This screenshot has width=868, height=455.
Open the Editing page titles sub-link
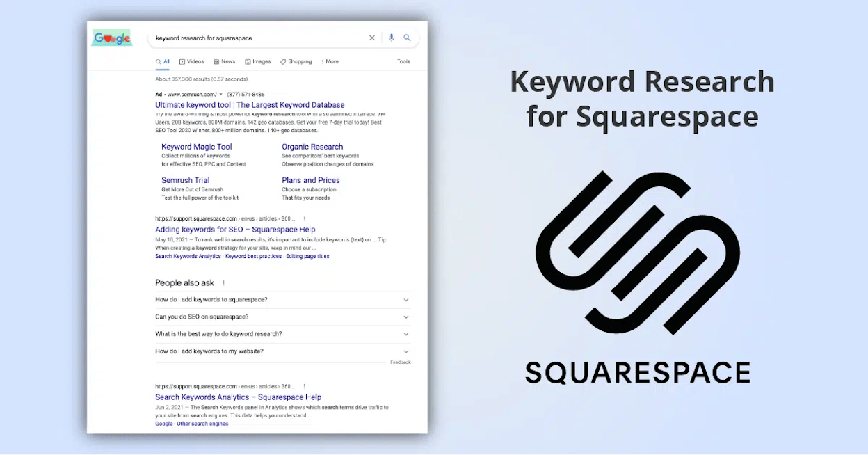click(307, 256)
